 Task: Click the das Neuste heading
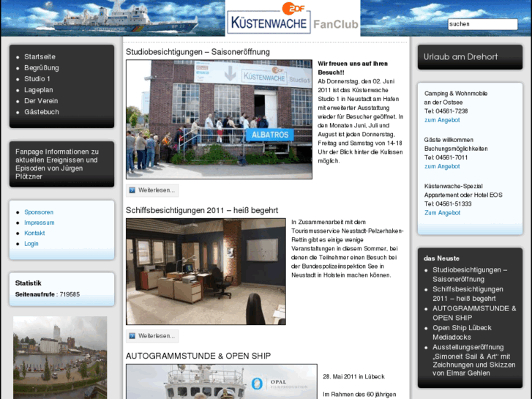(x=441, y=258)
